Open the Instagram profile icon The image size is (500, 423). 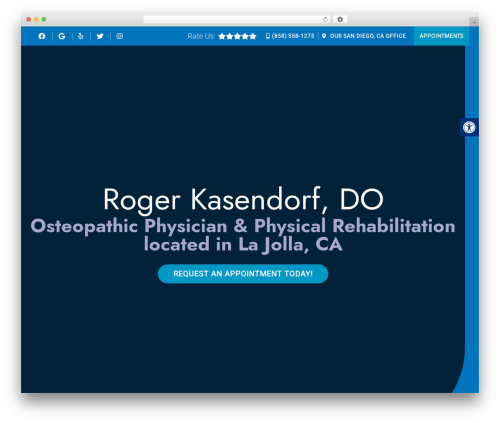click(x=119, y=36)
